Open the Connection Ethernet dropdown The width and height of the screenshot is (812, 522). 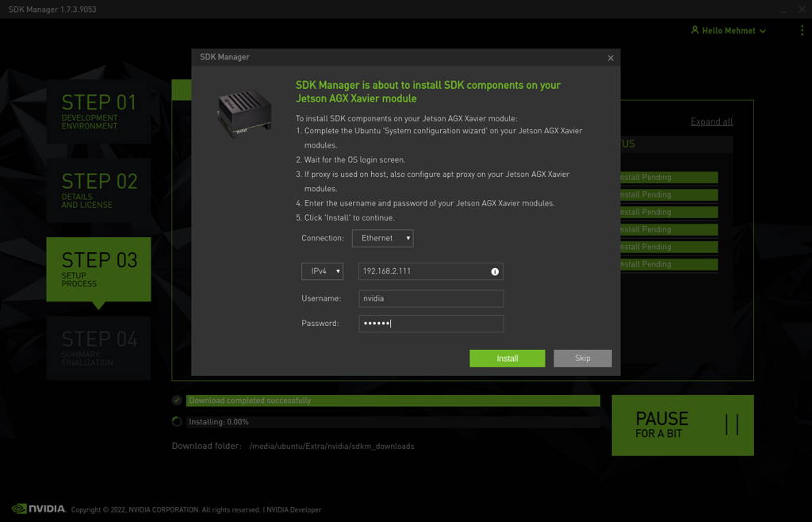pos(383,238)
